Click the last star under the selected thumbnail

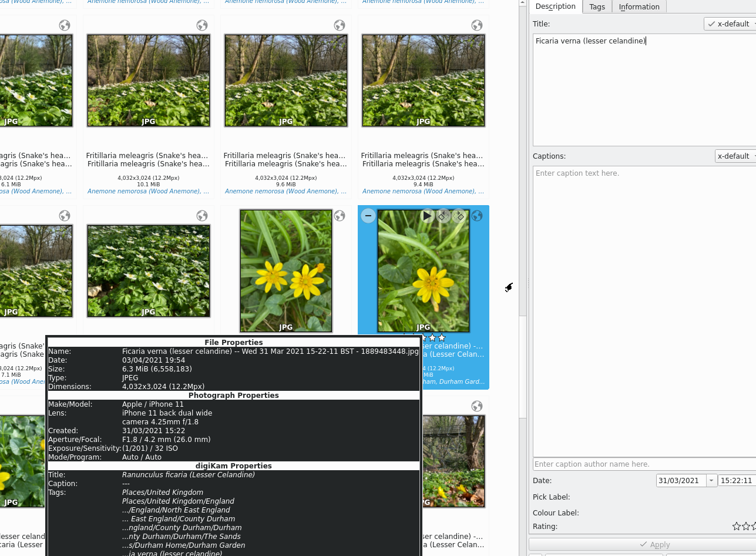click(442, 338)
